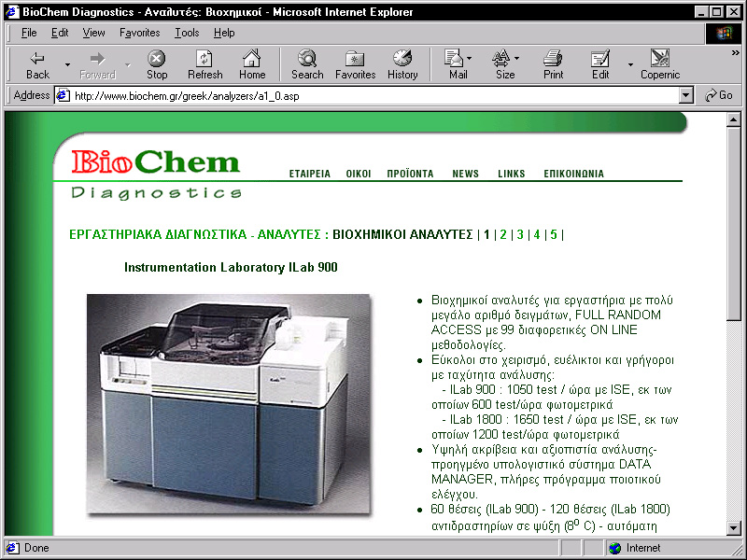The image size is (747, 560).
Task: Open the Edit menu in the menu bar
Action: point(60,33)
